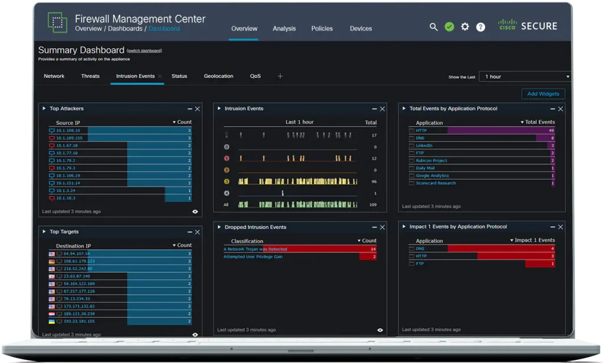Close the Top Targets widget

197,232
